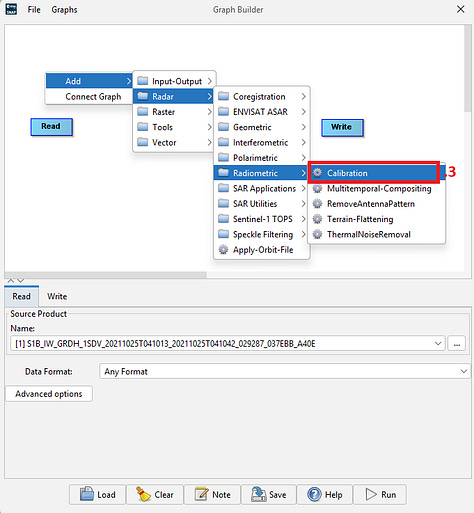474x513 pixels.
Task: Click the Load button's folder icon
Action: click(87, 494)
